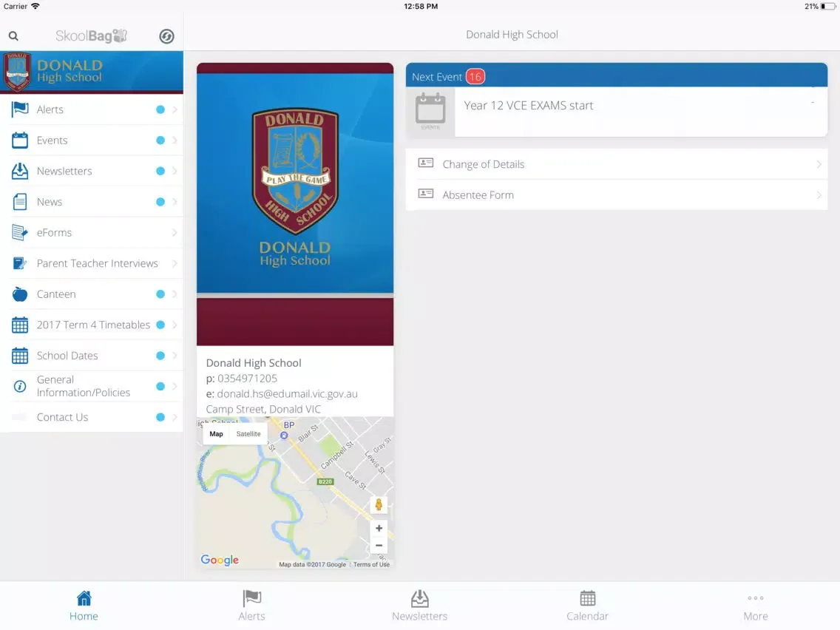Open Google Terms of Use link

coord(371,565)
